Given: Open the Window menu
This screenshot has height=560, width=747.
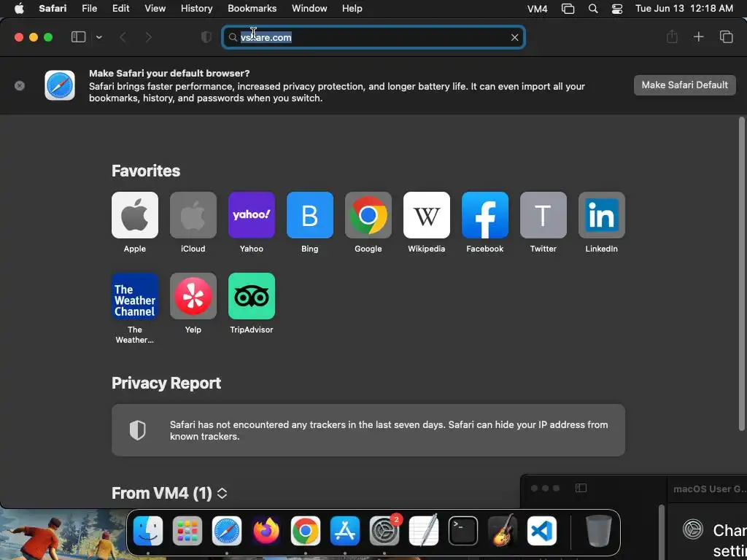Looking at the screenshot, I should tap(309, 9).
